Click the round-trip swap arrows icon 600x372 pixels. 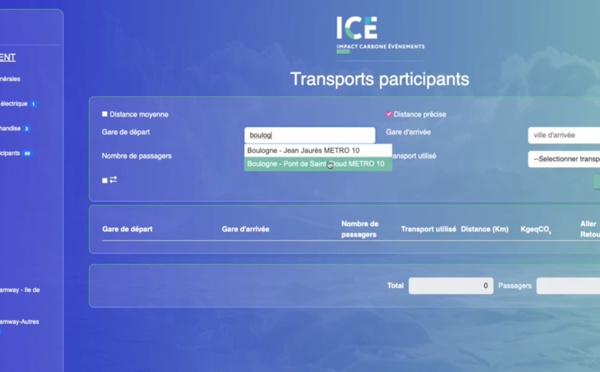[x=113, y=179]
